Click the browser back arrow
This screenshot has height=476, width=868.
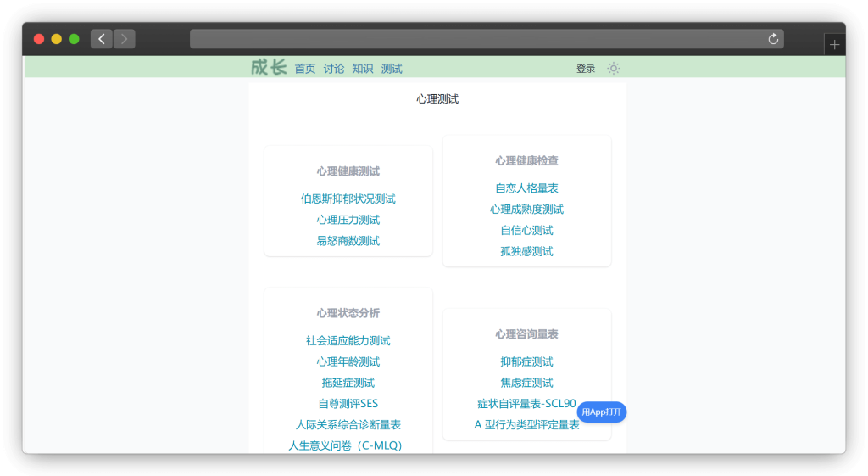(102, 39)
